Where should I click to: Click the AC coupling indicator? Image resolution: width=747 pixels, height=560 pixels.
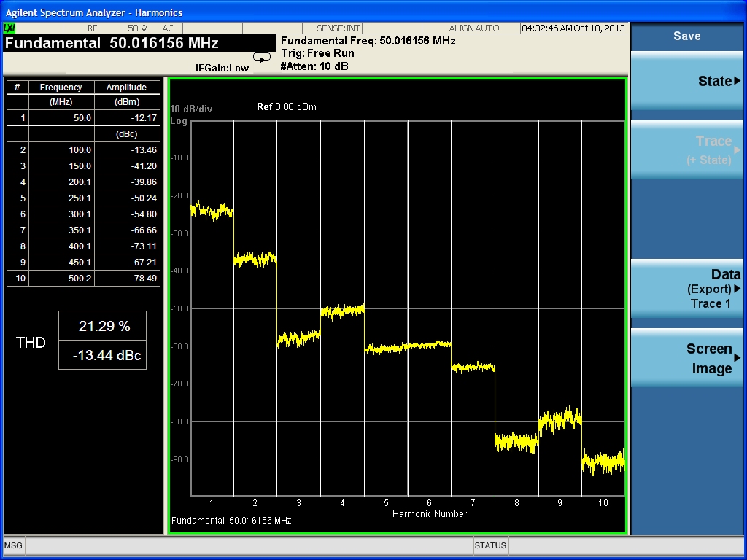[x=168, y=28]
